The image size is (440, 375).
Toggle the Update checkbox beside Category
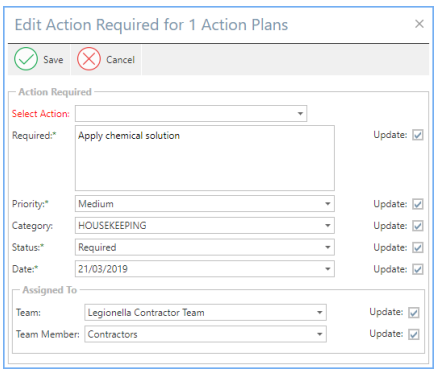pyautogui.click(x=418, y=226)
